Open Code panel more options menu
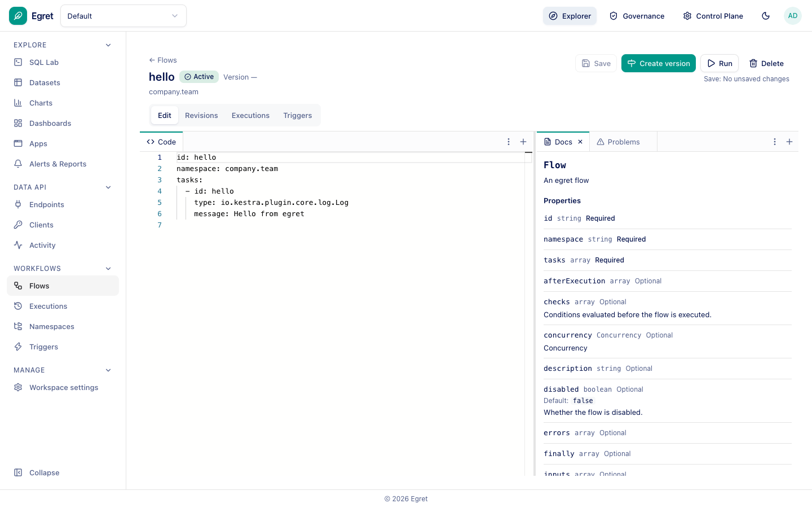This screenshot has width=812, height=508. pyautogui.click(x=509, y=142)
